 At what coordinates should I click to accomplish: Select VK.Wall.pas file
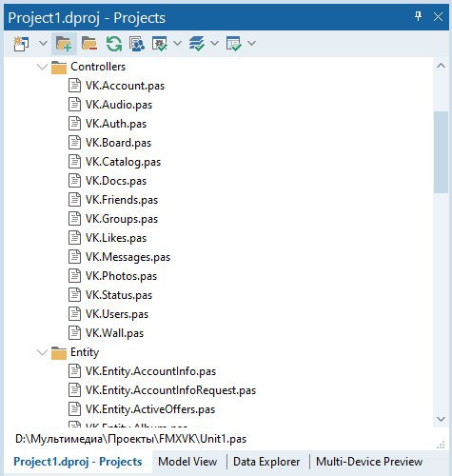point(114,333)
